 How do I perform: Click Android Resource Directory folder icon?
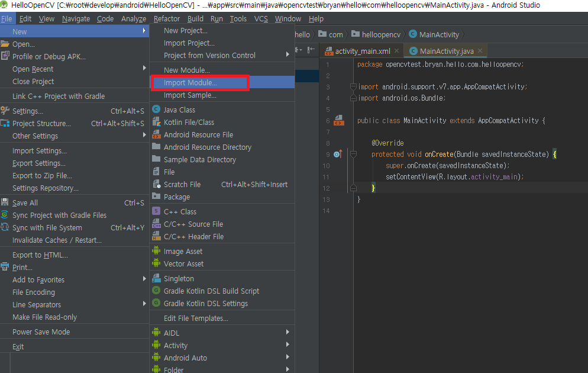[x=156, y=147]
